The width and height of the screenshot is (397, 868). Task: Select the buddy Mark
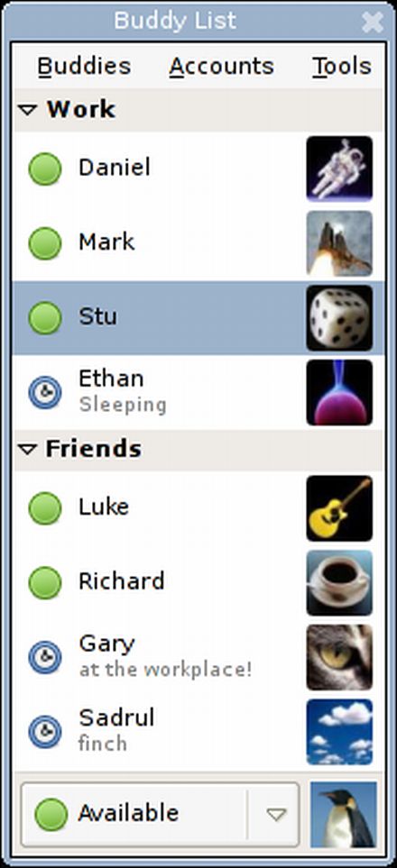[x=198, y=243]
